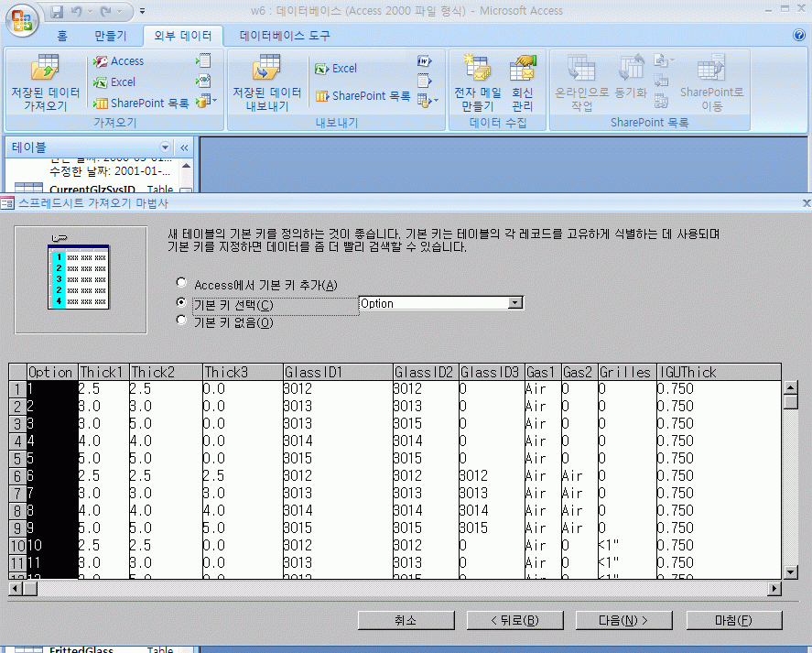Open the Option primary key dropdown
The height and width of the screenshot is (653, 812).
515,303
